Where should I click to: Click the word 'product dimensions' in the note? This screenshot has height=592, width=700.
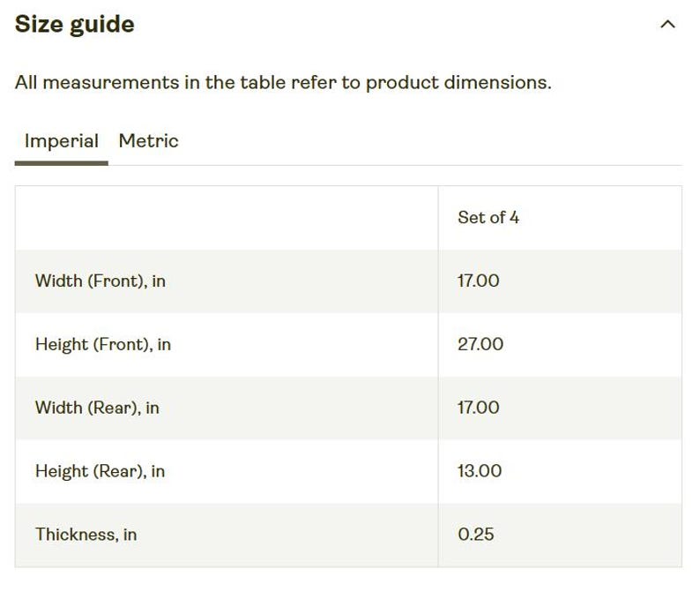pos(458,83)
